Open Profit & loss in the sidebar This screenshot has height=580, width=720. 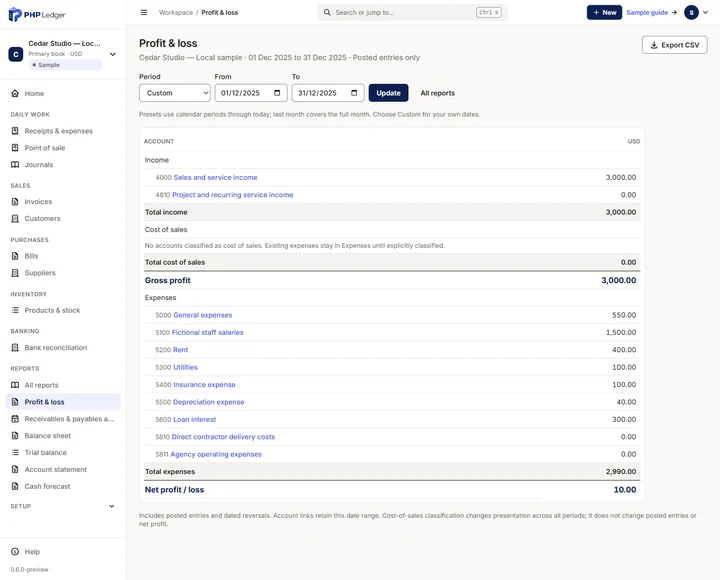[x=63, y=402]
